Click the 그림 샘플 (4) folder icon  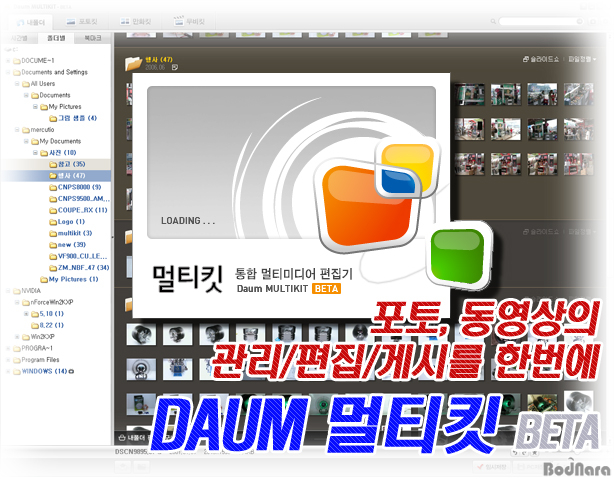[x=51, y=118]
